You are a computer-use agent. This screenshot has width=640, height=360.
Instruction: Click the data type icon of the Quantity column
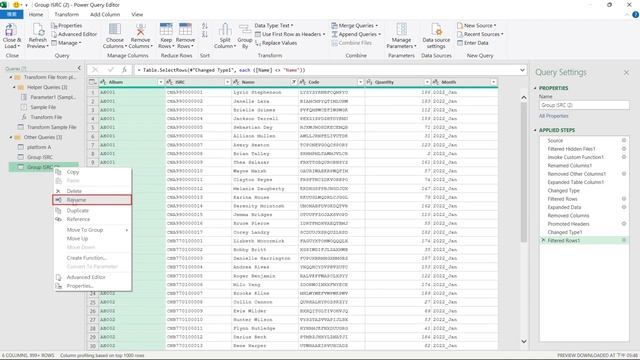(x=369, y=82)
